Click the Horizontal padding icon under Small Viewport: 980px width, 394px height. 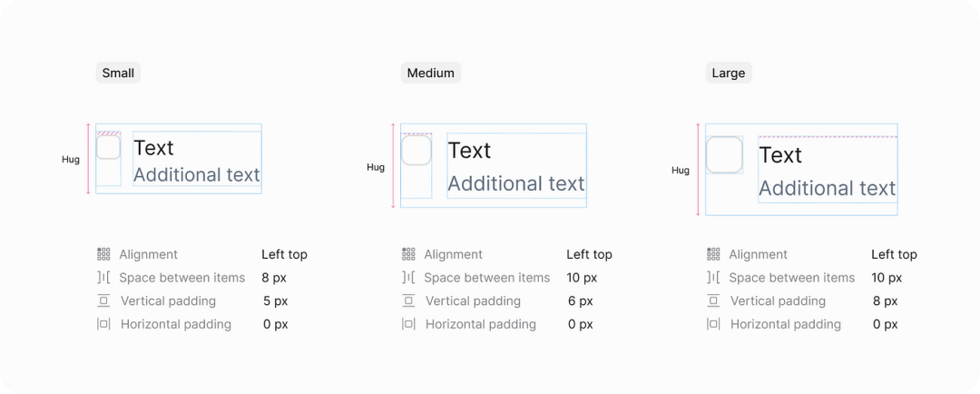[x=103, y=324]
